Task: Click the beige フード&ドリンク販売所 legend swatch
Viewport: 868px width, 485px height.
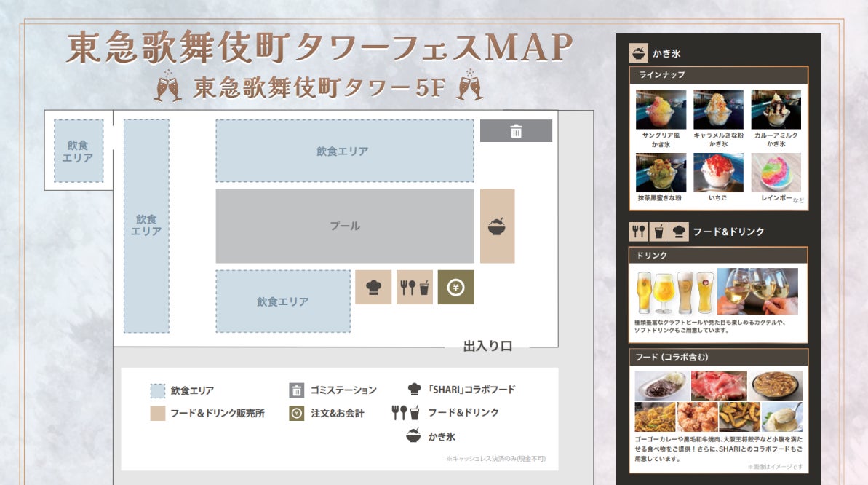Action: tap(158, 413)
